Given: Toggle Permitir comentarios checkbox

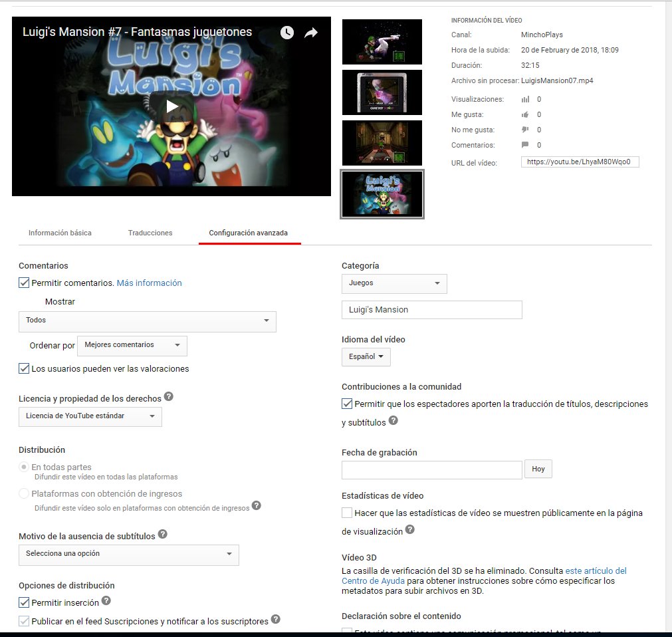Looking at the screenshot, I should point(24,283).
